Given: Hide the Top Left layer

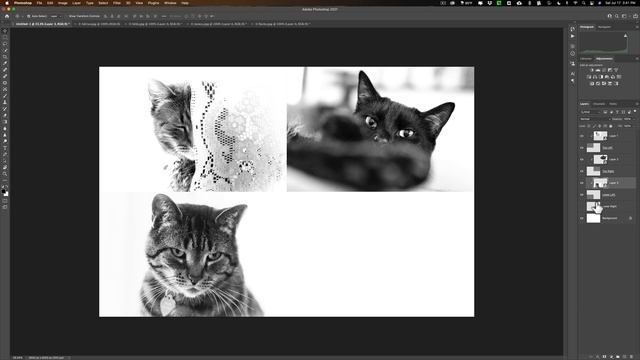Looking at the screenshot, I should [x=582, y=148].
